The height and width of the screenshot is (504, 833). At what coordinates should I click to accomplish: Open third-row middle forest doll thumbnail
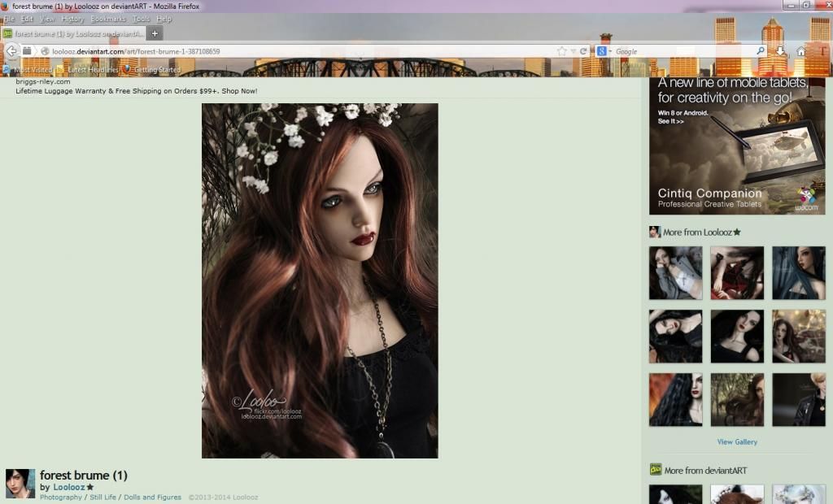click(x=737, y=399)
